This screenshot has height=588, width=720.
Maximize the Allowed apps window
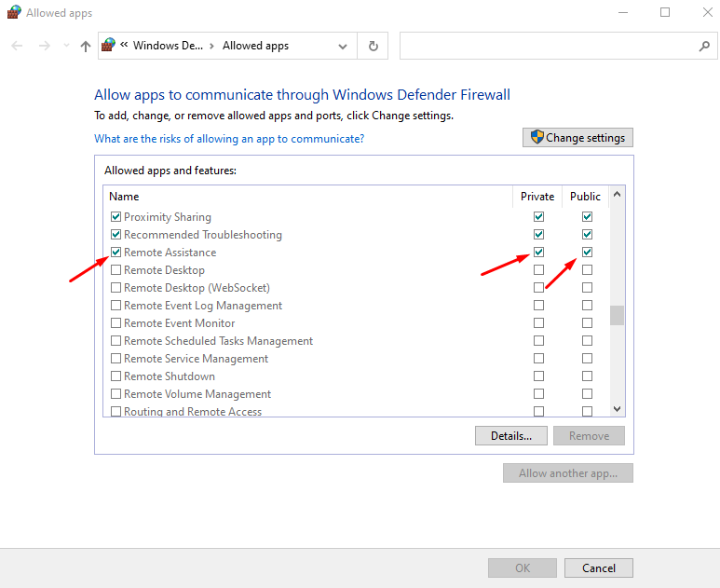665,12
